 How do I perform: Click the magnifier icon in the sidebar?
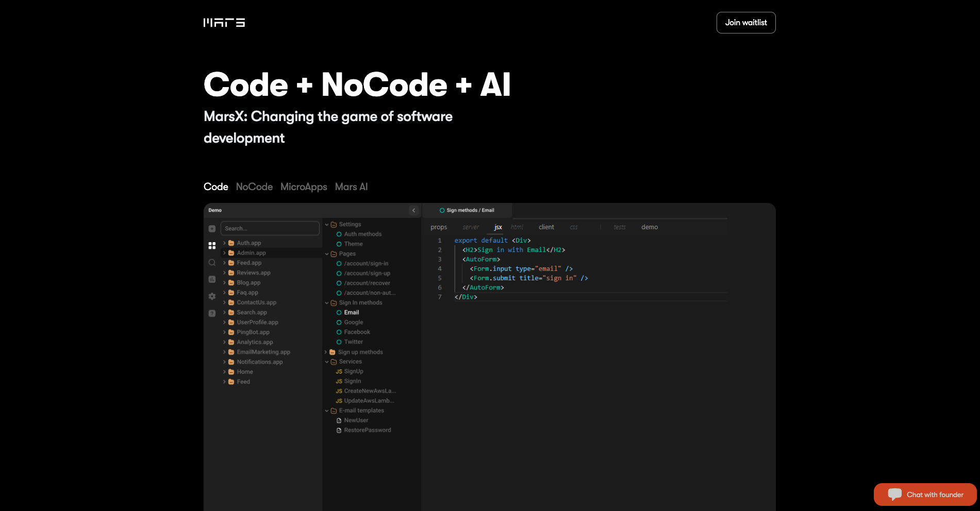(212, 263)
